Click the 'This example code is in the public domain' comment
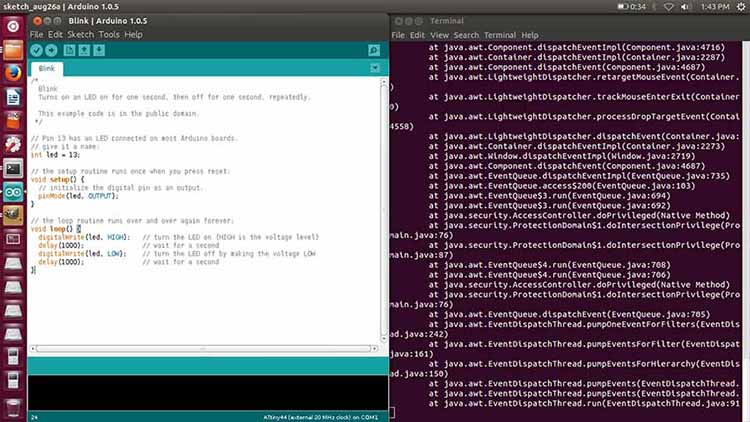 tap(119, 113)
